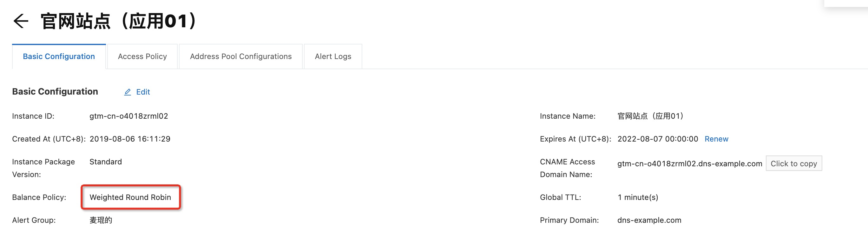This screenshot has height=245, width=868.
Task: Click the 'Click to copy' button
Action: tap(793, 163)
